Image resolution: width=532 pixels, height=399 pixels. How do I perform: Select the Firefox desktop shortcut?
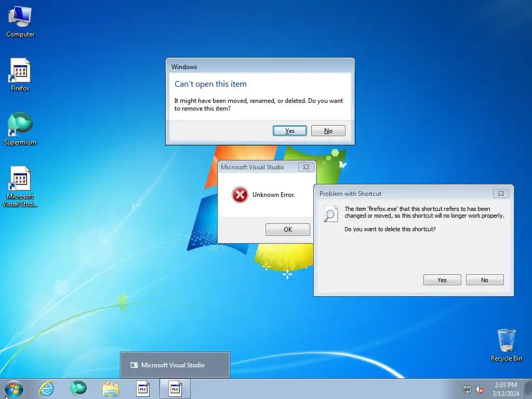click(x=20, y=75)
